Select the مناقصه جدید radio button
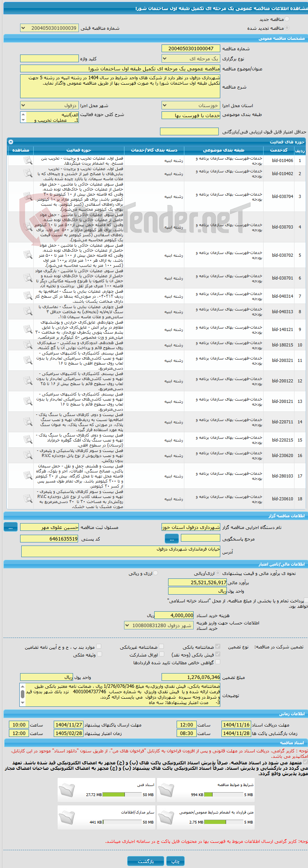Screen dimensions: 308x868 point(287,19)
